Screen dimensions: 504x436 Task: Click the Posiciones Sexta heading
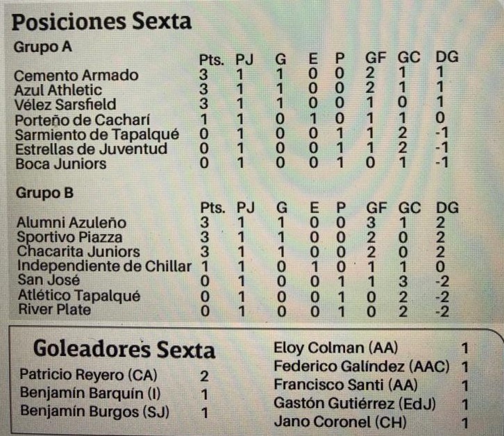pyautogui.click(x=101, y=22)
